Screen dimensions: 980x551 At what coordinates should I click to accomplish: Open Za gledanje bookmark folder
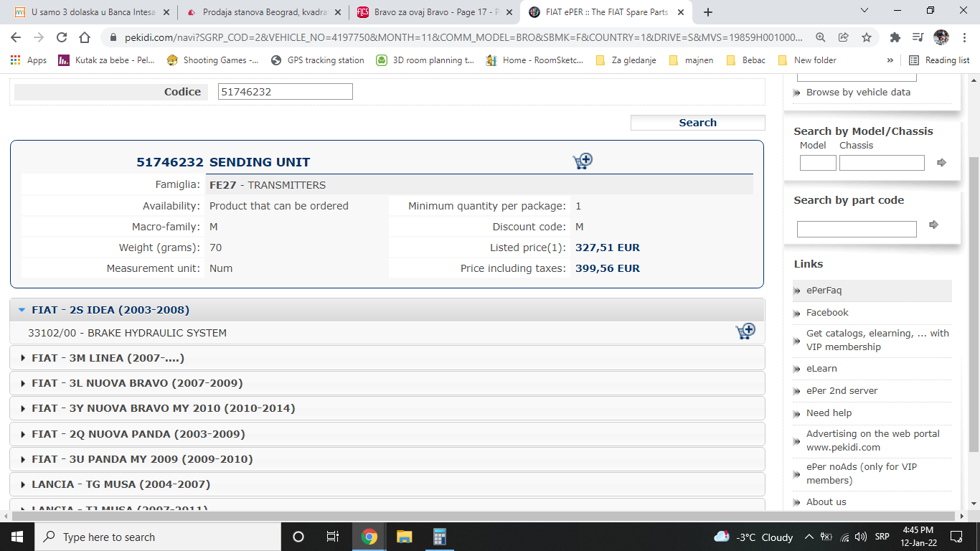[626, 60]
